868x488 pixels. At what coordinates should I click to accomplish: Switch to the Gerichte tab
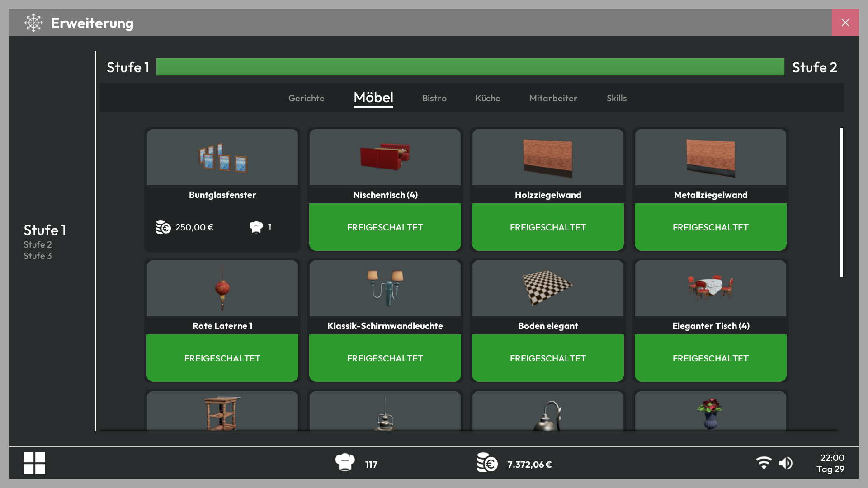click(x=307, y=98)
